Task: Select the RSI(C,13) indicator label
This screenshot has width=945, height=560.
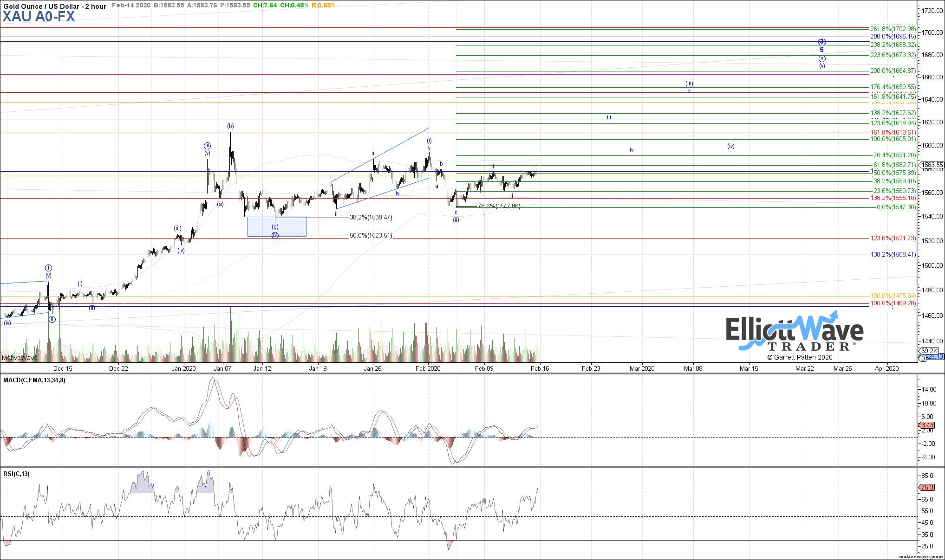Action: tap(16, 474)
